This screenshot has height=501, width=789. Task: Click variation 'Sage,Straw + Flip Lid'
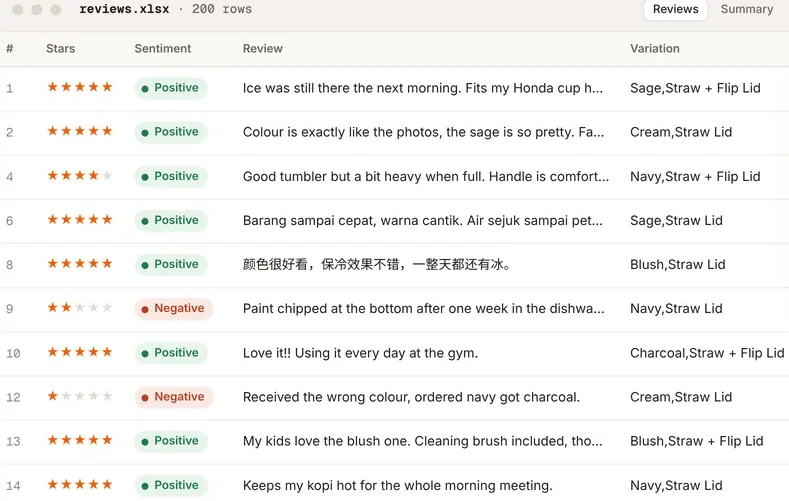[695, 88]
